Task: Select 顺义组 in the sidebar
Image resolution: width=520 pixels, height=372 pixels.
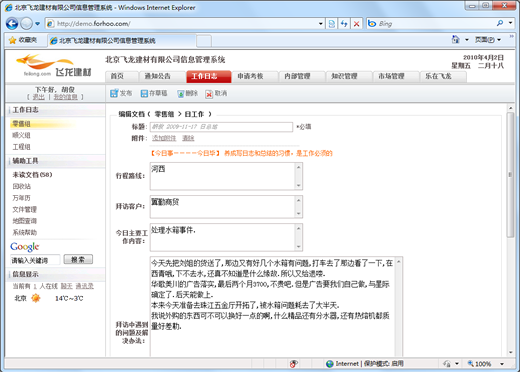Action: (x=21, y=135)
